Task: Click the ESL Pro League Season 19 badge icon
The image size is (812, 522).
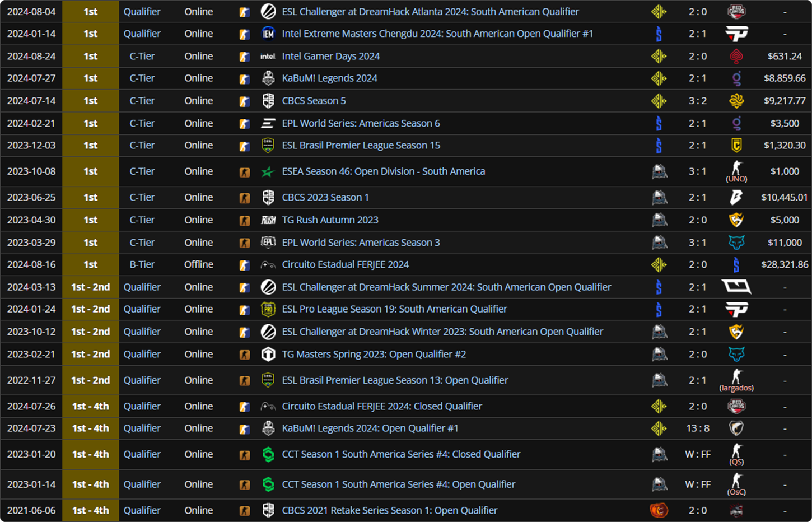Action: pos(268,309)
